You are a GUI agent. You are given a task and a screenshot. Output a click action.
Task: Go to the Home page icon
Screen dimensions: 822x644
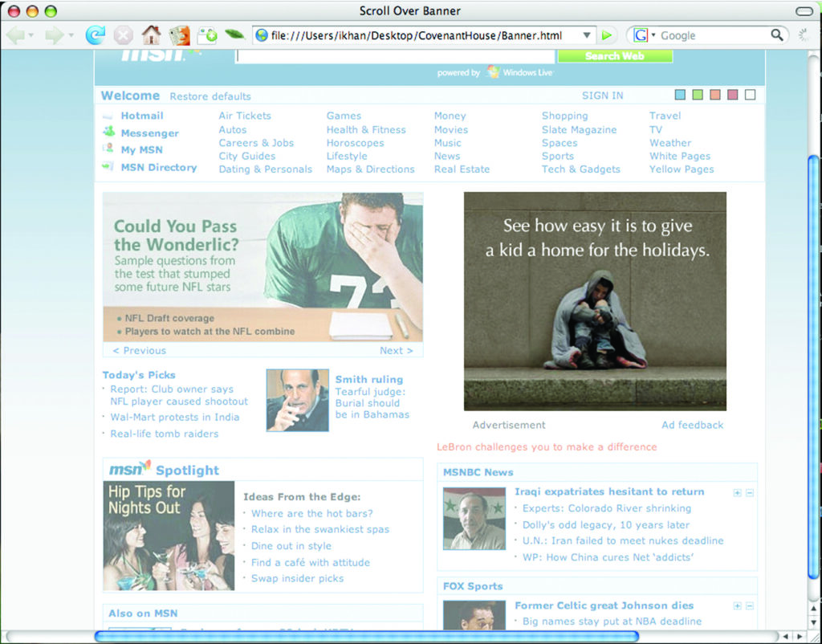click(x=151, y=35)
